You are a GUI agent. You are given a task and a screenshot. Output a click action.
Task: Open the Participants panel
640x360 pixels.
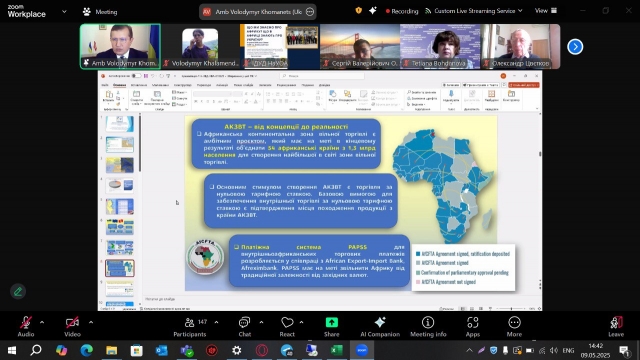click(x=190, y=327)
